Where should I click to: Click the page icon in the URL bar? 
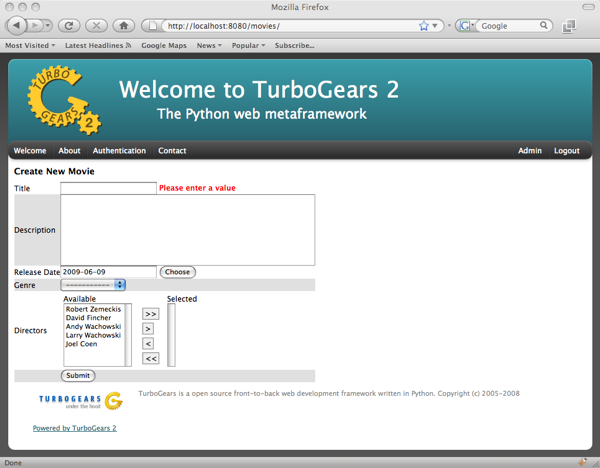(x=153, y=26)
